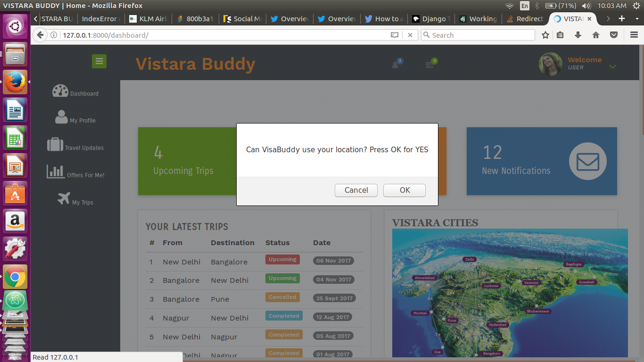Stop page loading with X button
This screenshot has height=362, width=644.
[410, 35]
